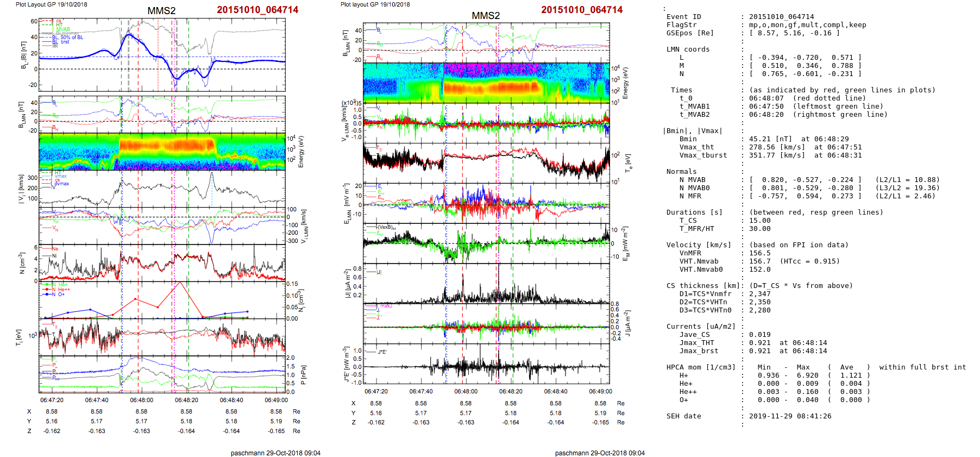Select Jave_CS value '0.019'

759,335
